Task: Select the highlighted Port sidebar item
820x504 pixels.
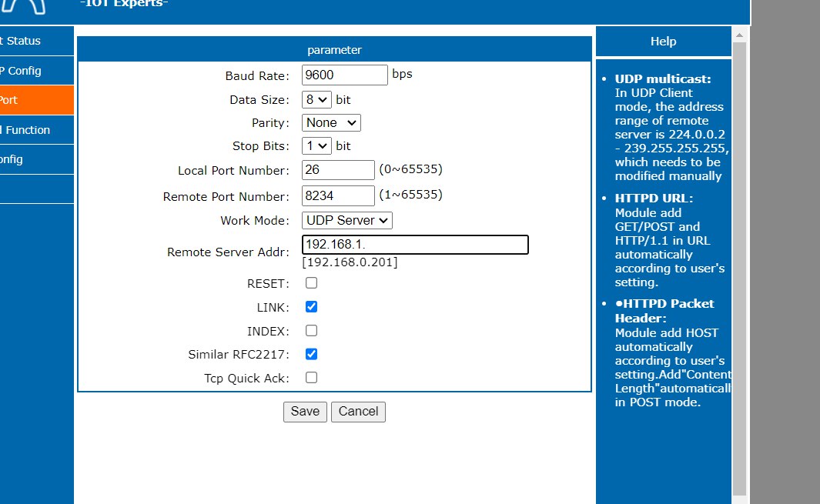Action: click(x=37, y=100)
